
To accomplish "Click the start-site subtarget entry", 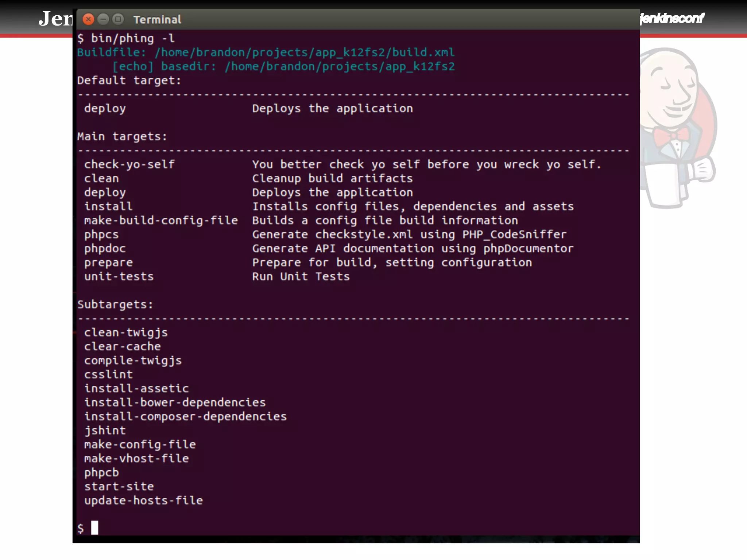I will pyautogui.click(x=119, y=486).
